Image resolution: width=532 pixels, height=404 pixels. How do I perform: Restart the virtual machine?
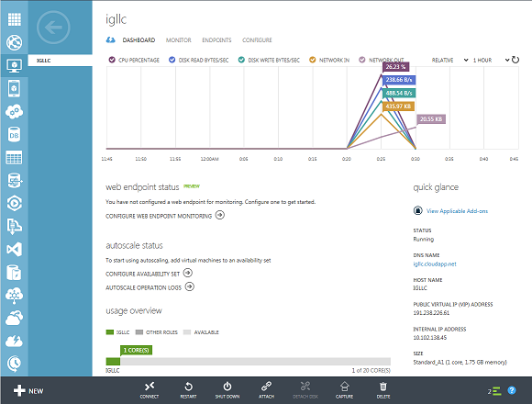(x=188, y=390)
